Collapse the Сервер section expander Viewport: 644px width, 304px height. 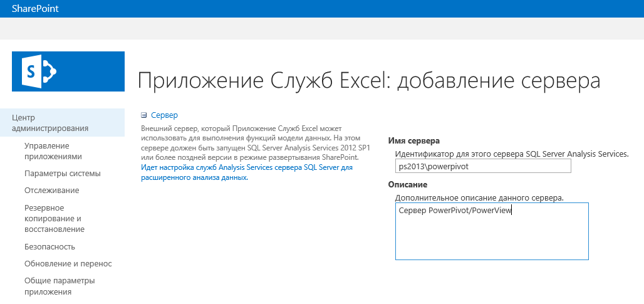[143, 115]
